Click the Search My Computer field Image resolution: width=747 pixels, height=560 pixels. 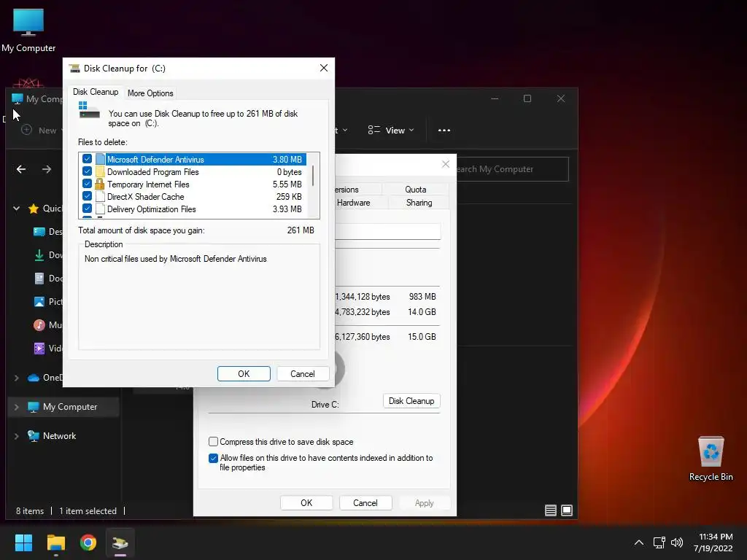tap(511, 169)
